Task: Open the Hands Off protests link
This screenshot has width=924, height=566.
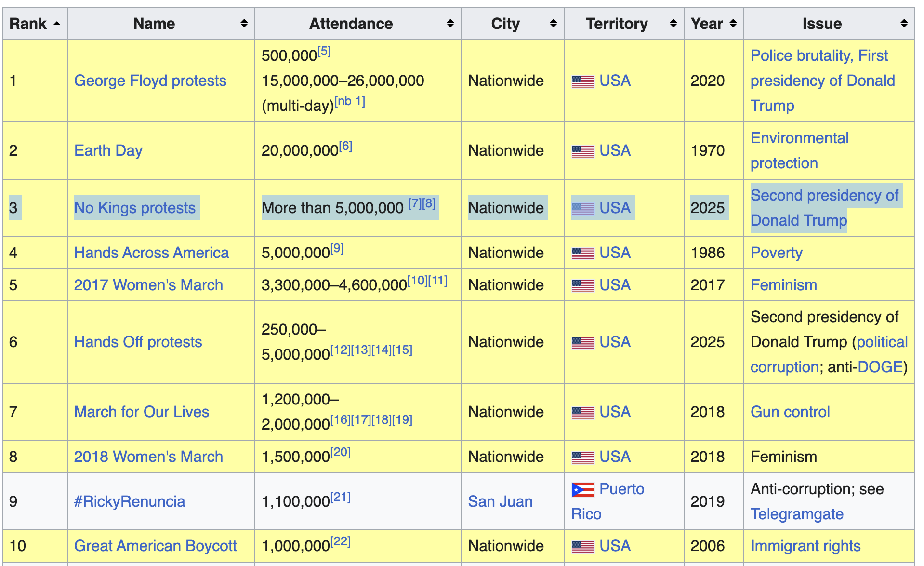Action: pos(138,342)
